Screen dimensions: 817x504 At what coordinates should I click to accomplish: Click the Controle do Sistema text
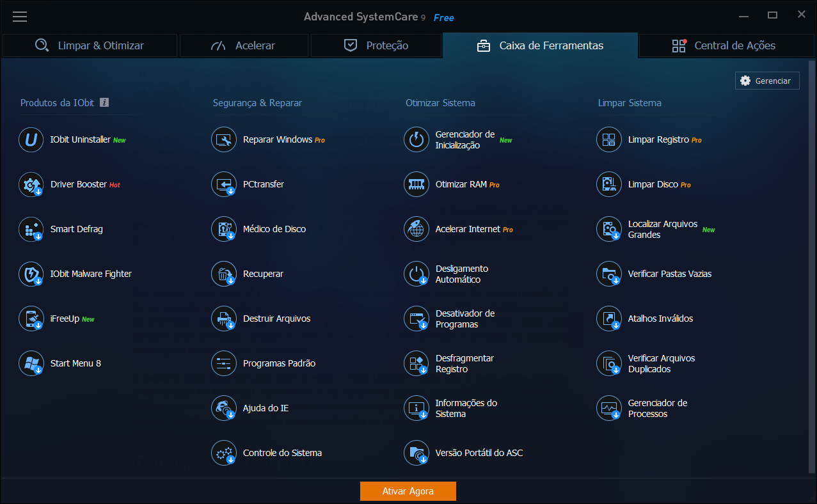(x=282, y=453)
